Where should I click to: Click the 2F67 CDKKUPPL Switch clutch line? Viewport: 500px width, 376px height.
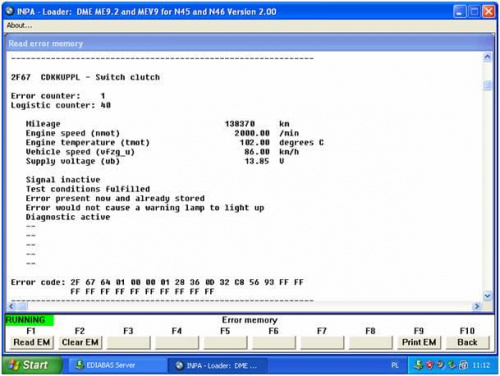(x=85, y=77)
